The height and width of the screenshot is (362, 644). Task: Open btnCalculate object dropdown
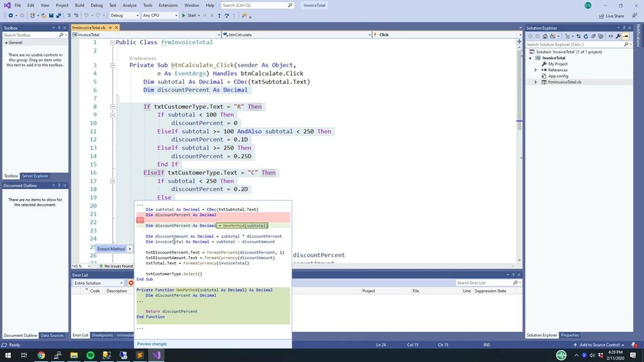[297, 35]
